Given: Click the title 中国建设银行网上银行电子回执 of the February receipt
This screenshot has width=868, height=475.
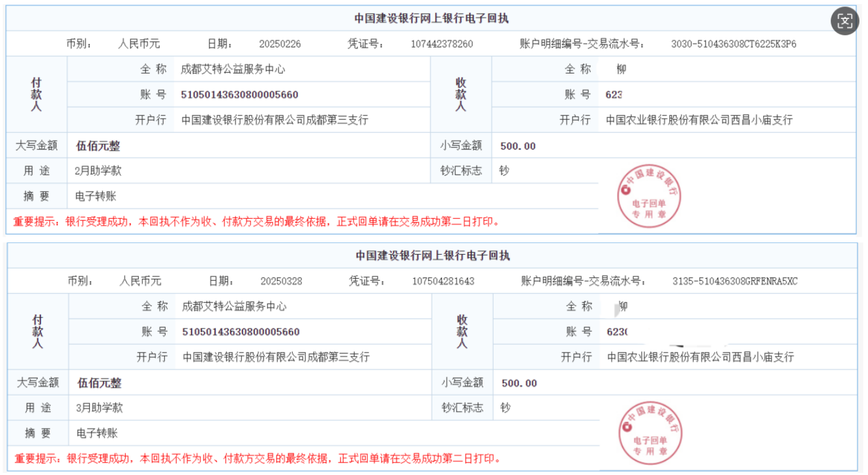Looking at the screenshot, I should tap(431, 18).
